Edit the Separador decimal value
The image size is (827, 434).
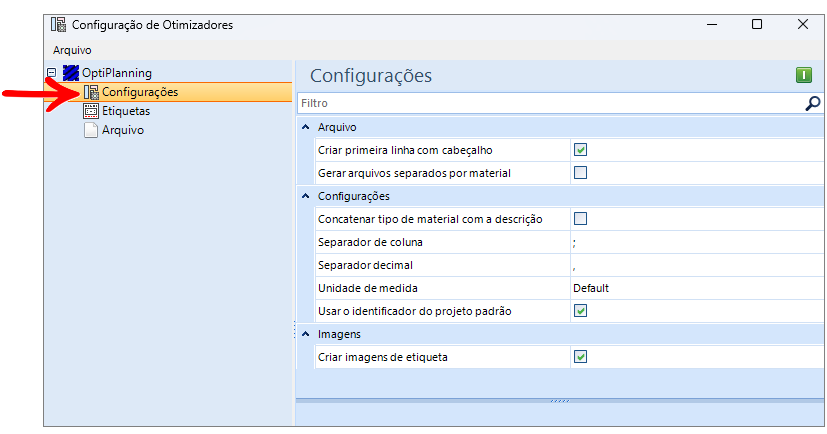(697, 265)
